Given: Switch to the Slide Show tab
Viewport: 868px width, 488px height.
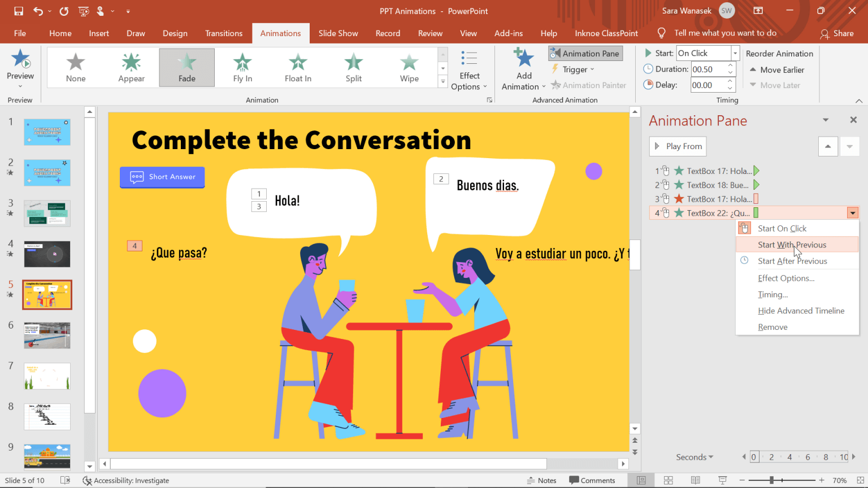Looking at the screenshot, I should point(338,33).
